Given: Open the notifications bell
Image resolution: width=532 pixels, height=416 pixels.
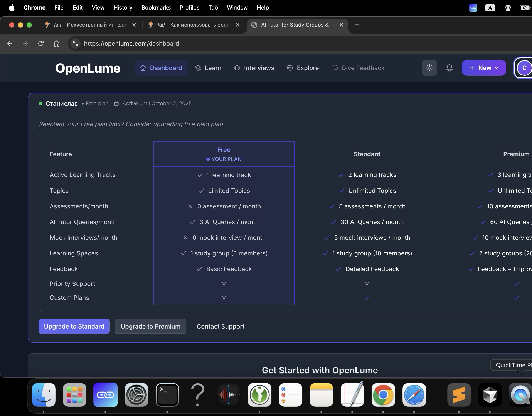Looking at the screenshot, I should pyautogui.click(x=449, y=68).
